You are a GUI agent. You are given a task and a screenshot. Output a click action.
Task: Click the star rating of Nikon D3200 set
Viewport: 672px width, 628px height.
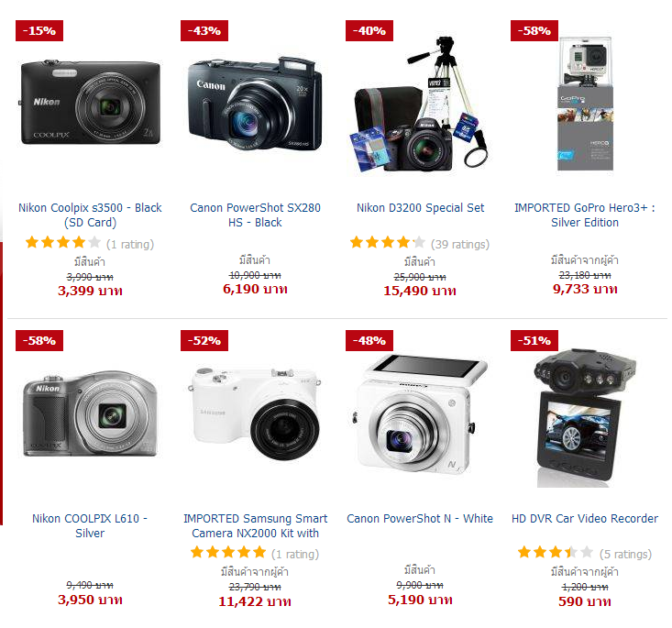(x=388, y=243)
